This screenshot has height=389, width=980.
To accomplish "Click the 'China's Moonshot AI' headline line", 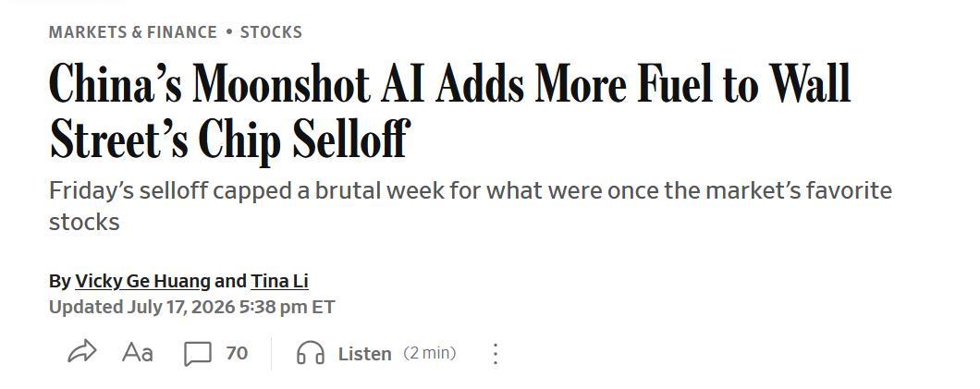I will pos(450,84).
